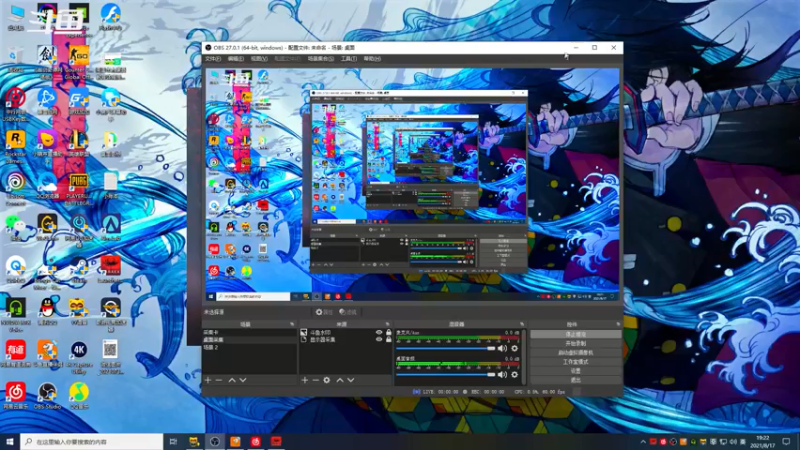Click the 启动虚拟摄像机 button
The width and height of the screenshot is (800, 450).
point(576,353)
